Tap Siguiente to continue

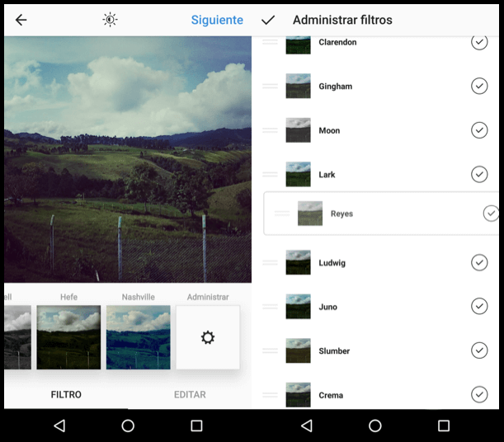tap(217, 20)
